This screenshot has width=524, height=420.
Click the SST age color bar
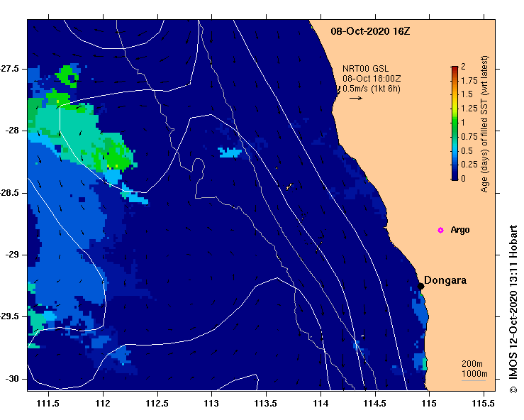point(455,123)
